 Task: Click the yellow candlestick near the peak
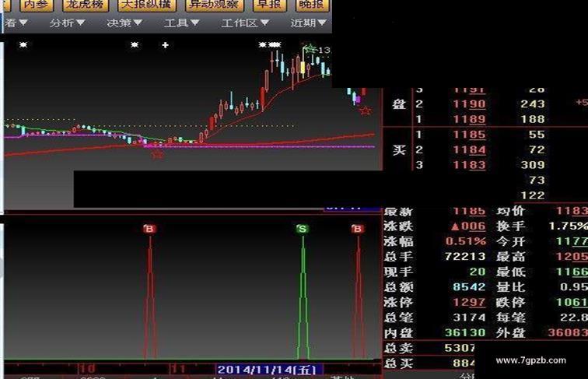tap(303, 68)
